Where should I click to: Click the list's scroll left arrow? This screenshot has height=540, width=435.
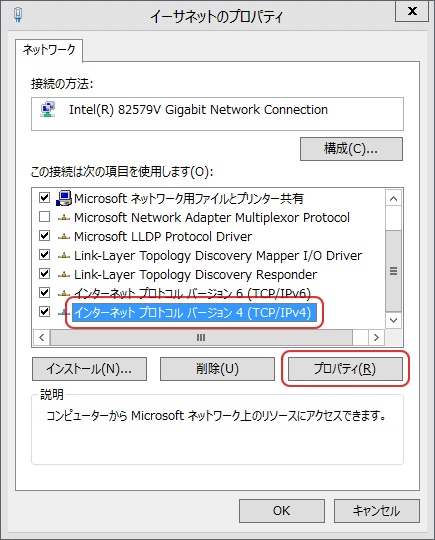click(42, 337)
